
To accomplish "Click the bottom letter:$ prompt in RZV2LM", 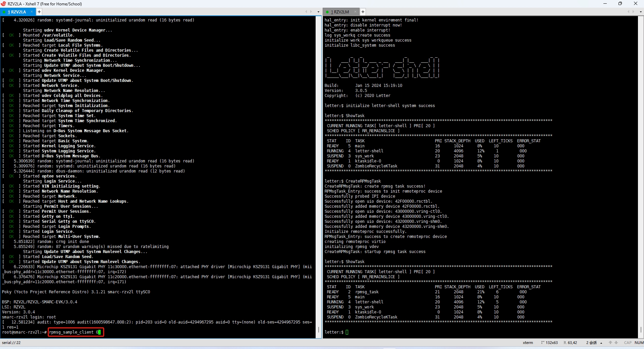I will [x=334, y=332].
